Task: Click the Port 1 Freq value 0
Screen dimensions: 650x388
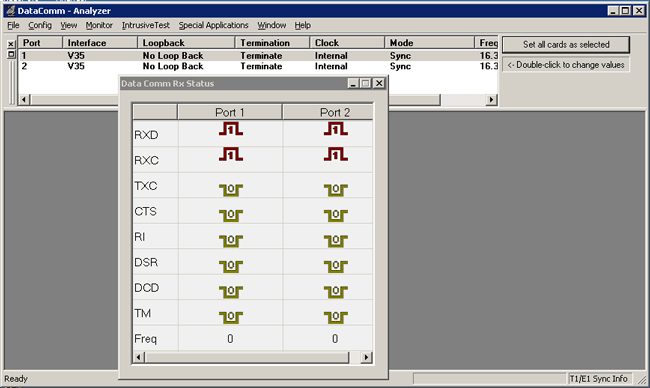Action: click(x=230, y=339)
